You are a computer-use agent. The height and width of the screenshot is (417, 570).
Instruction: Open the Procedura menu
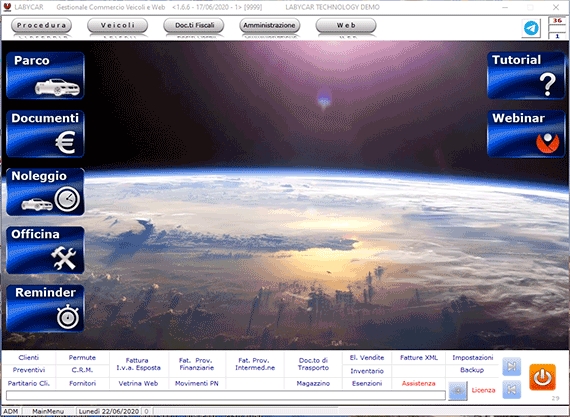click(x=41, y=25)
